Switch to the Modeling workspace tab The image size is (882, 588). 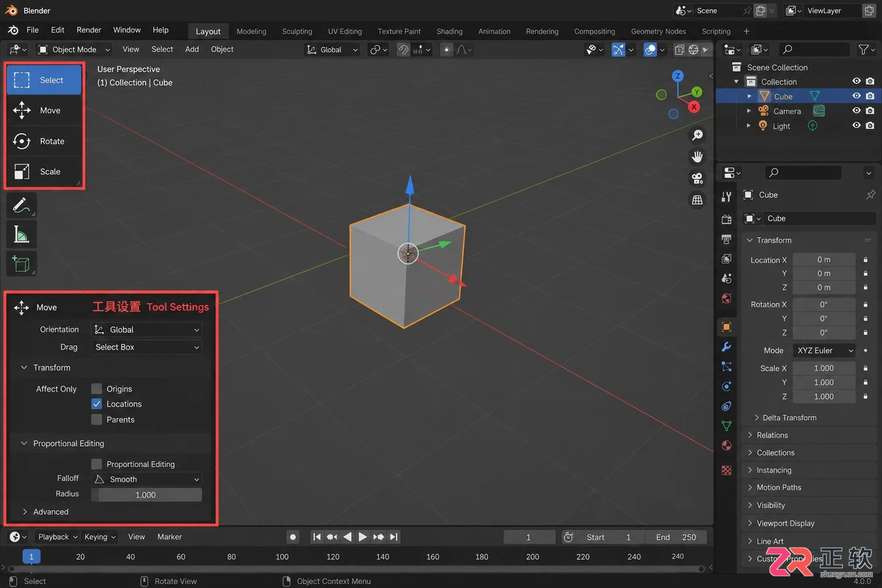252,31
